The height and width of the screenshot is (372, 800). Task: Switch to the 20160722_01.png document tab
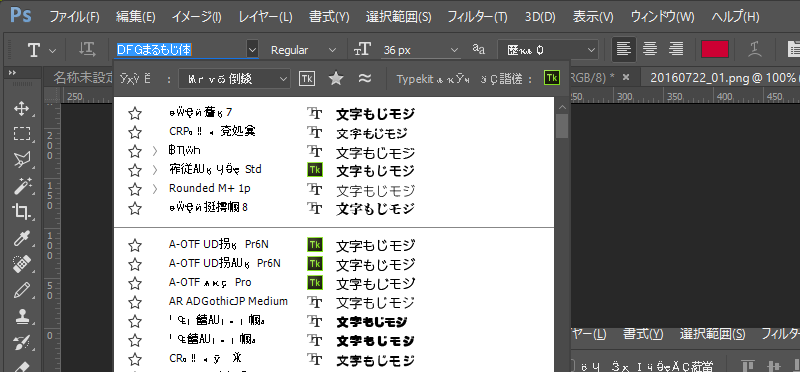click(719, 77)
